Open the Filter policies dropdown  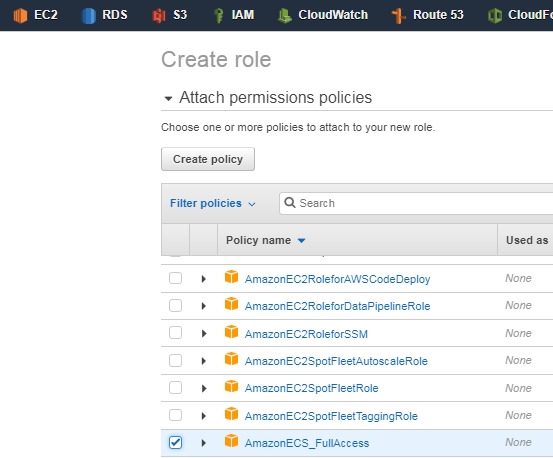[x=213, y=203]
